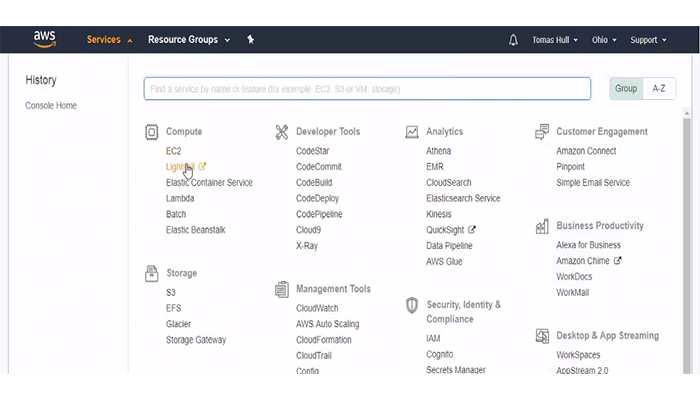Click external link icon beside Amazon Chime
The image size is (700, 400).
click(617, 260)
